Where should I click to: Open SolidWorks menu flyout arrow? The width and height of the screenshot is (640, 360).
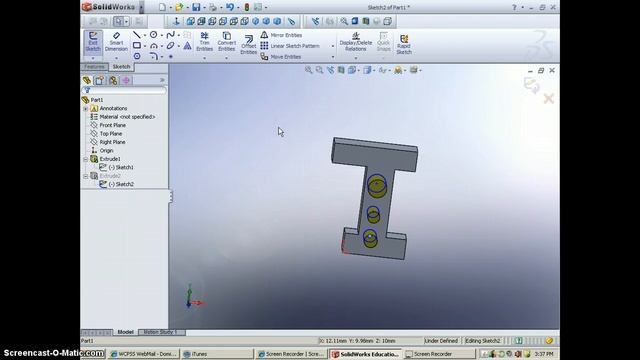tap(141, 7)
